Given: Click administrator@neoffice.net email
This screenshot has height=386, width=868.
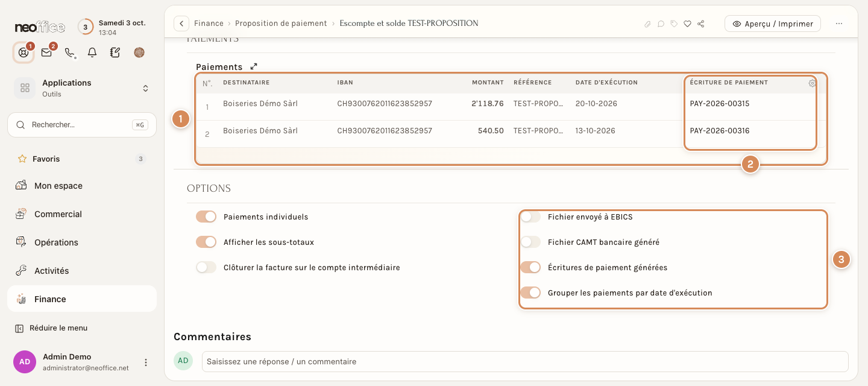Looking at the screenshot, I should click(x=86, y=368).
